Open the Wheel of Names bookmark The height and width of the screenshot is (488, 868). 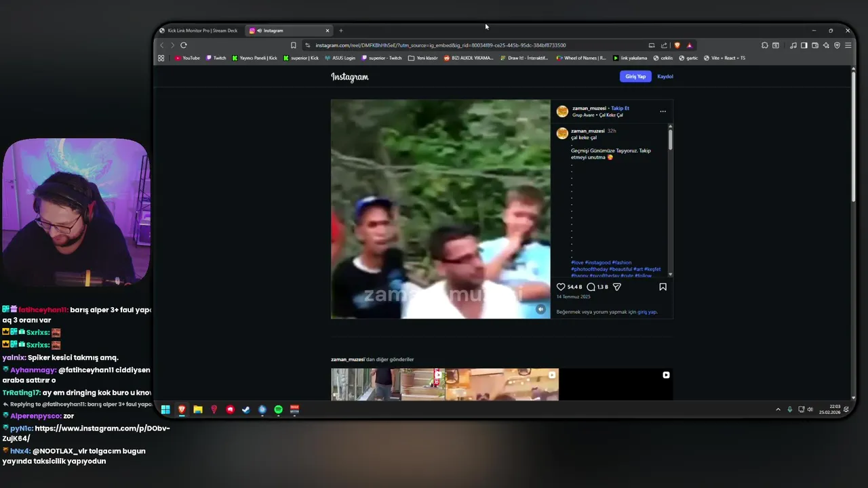(581, 58)
